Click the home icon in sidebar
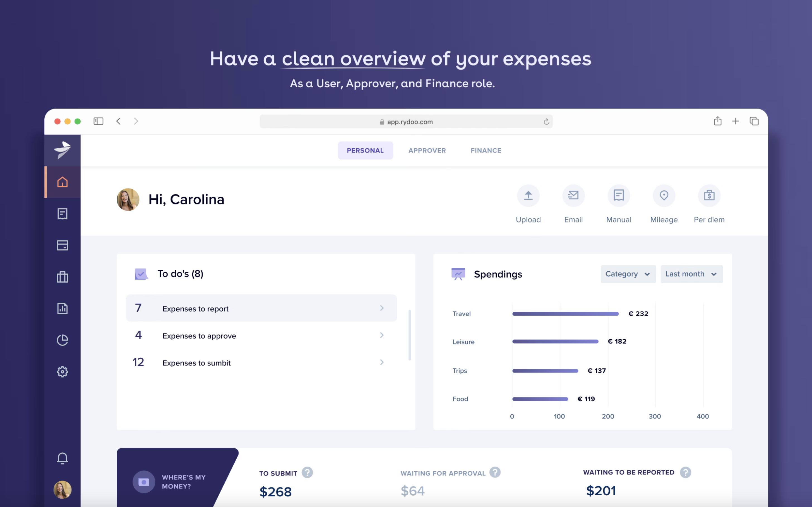812x507 pixels. click(63, 182)
